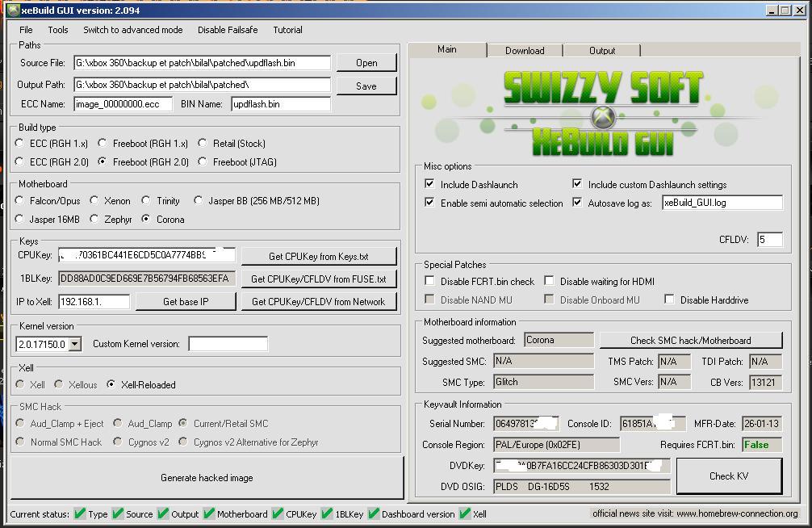
Task: Open the File menu
Action: tap(26, 30)
